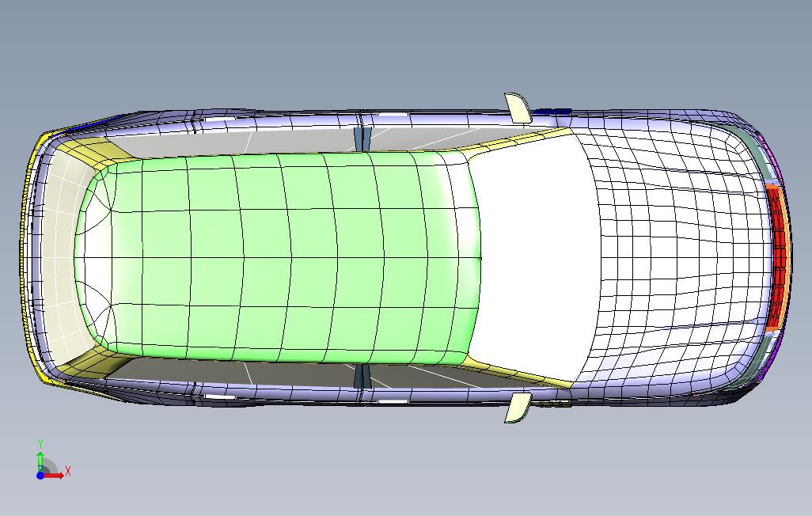Image resolution: width=812 pixels, height=516 pixels.
Task: Select the side mirror at the bottom edge
Action: pyautogui.click(x=518, y=408)
